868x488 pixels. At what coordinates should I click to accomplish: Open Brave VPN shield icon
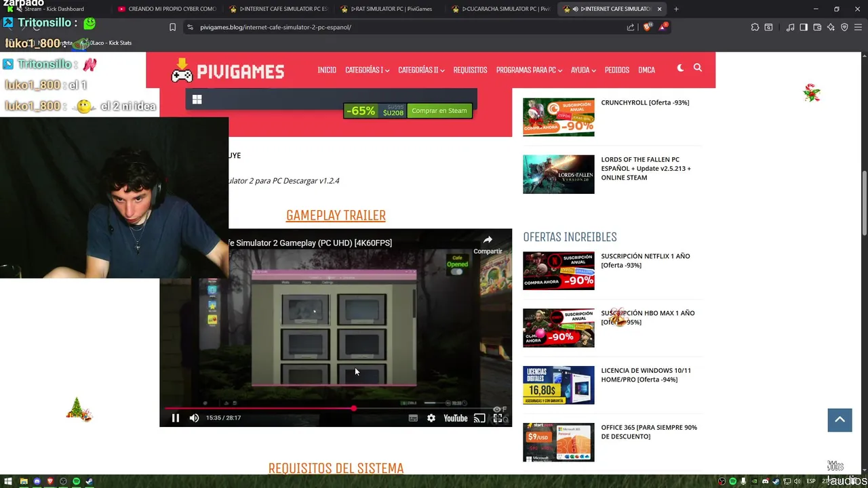844,27
